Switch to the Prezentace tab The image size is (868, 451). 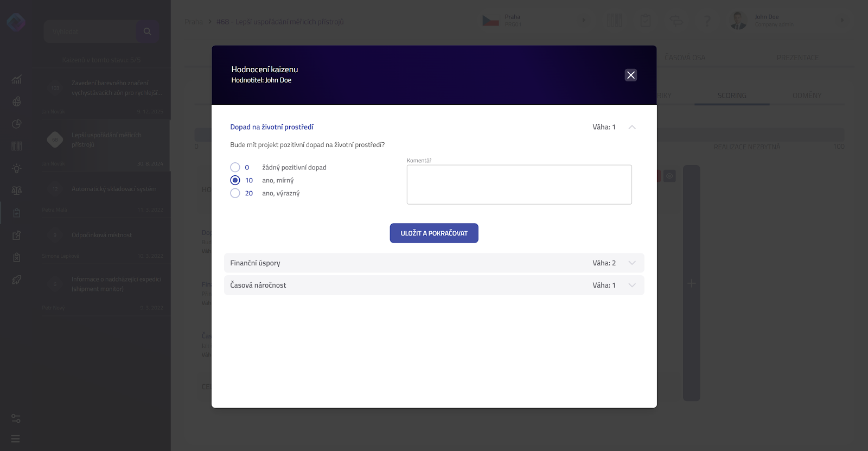797,58
